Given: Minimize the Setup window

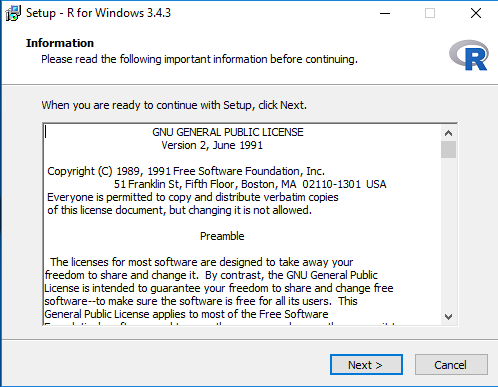Looking at the screenshot, I should (x=385, y=13).
